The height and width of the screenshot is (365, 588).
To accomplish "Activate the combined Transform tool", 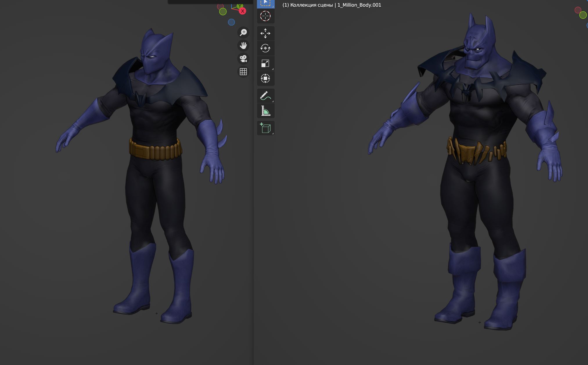I will coord(265,78).
